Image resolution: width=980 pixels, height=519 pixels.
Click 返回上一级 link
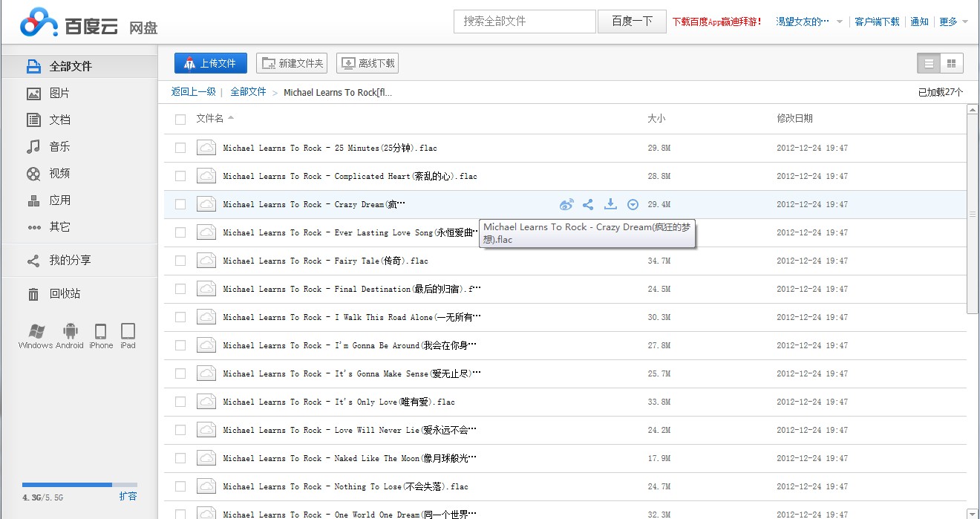click(193, 91)
